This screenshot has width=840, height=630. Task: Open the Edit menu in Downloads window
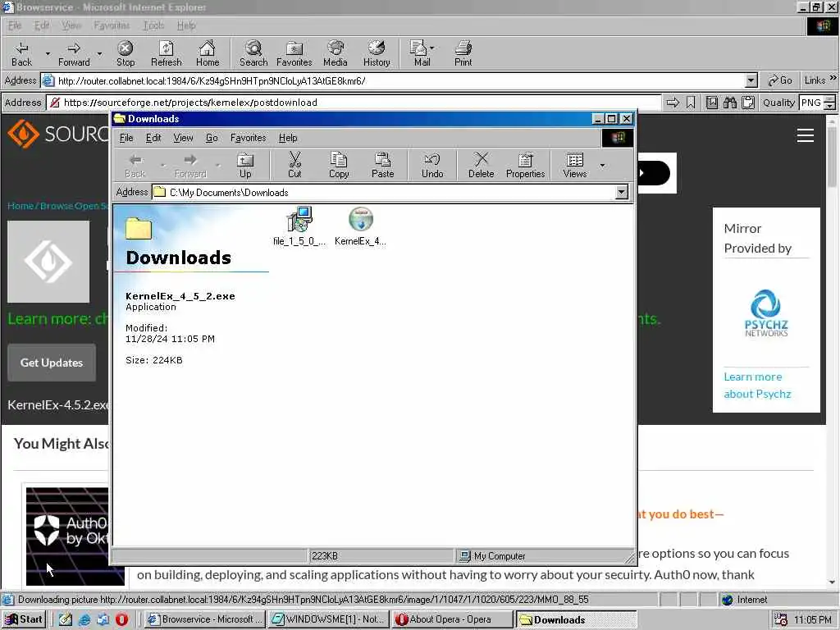[153, 138]
